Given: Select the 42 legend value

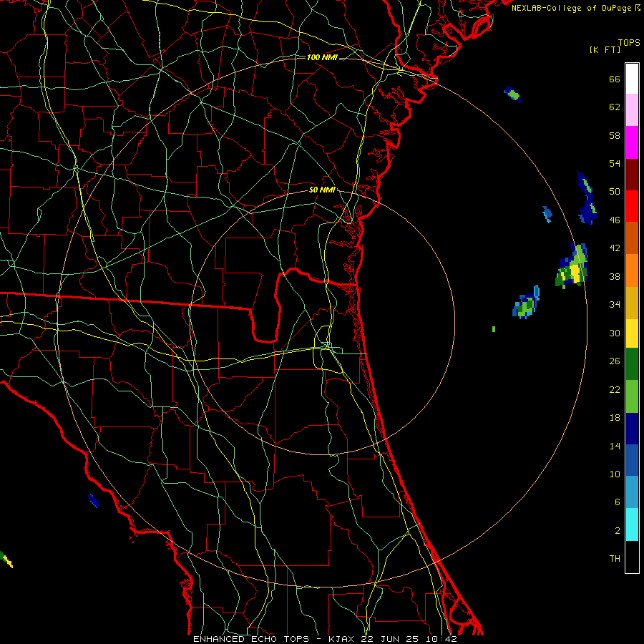Looking at the screenshot, I should (x=615, y=248).
